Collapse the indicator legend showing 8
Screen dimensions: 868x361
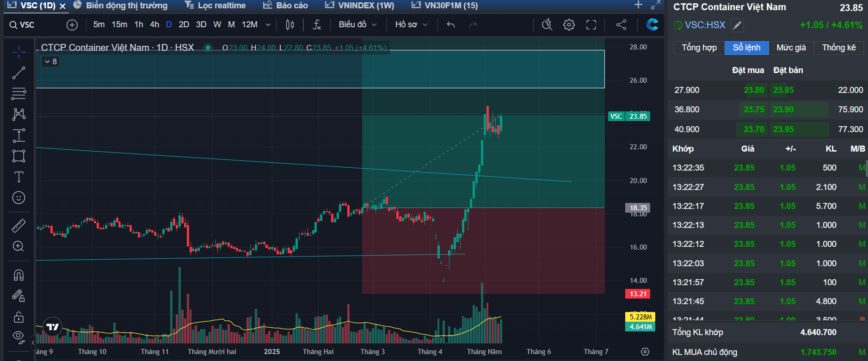51,61
